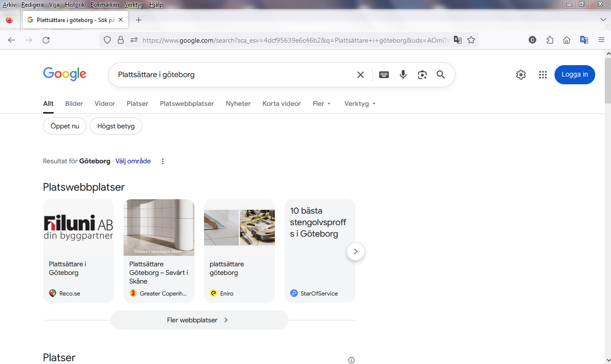The image size is (611, 364).
Task: Click the magnifying glass search icon
Action: tap(441, 75)
